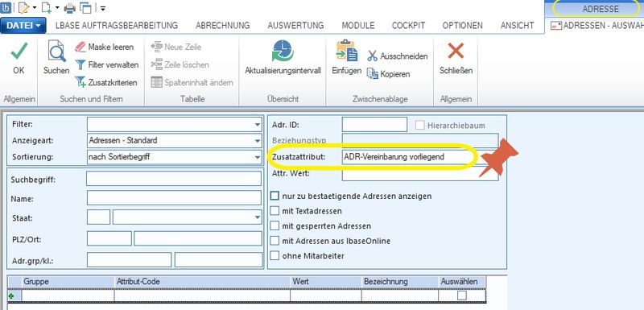Open the COCKPIT ribbon tab
The image size is (644, 310).
[408, 26]
